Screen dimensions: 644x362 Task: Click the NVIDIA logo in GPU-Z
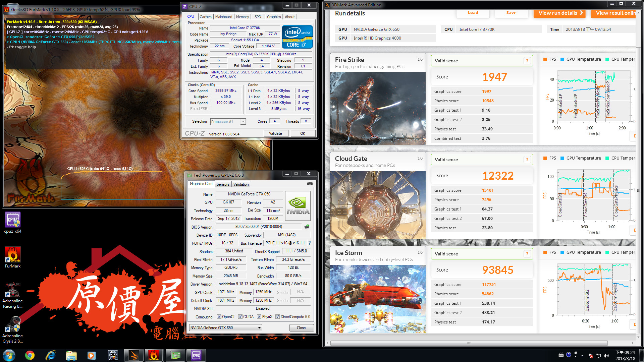[298, 205]
